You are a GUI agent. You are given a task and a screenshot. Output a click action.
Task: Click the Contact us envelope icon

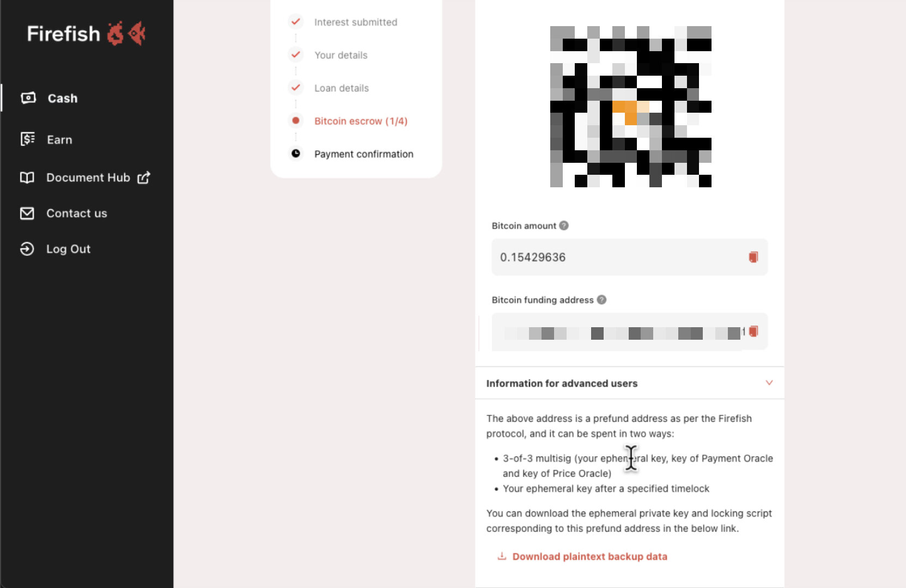tap(27, 213)
